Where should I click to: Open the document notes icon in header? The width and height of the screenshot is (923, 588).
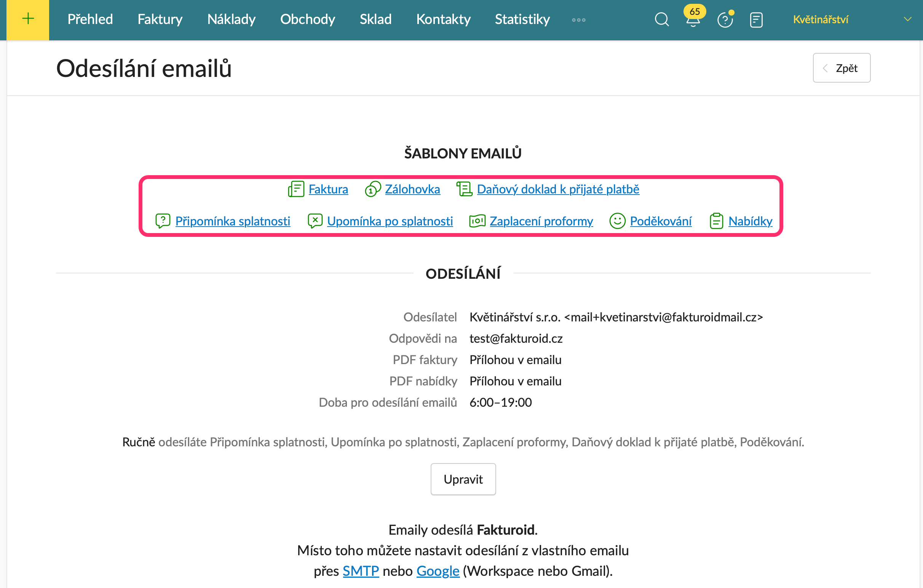[756, 19]
